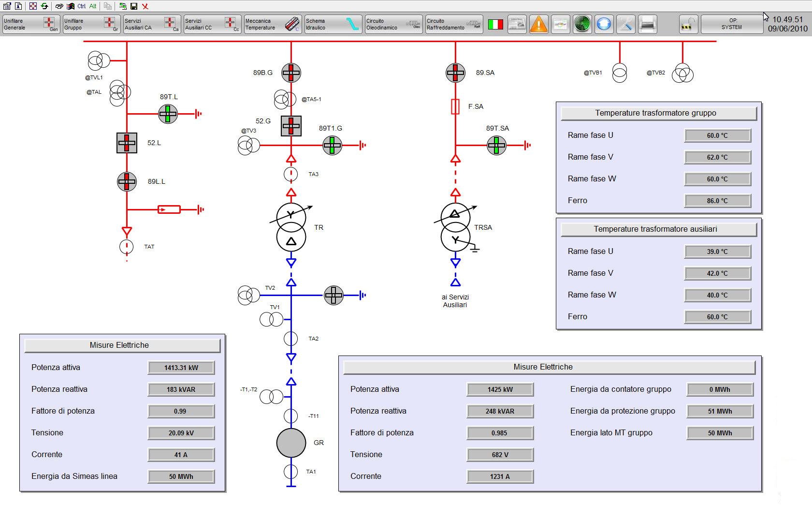Viewport: 812px width, 520px height.
Task: Open the Unifilare Gruppo page
Action: [x=91, y=24]
